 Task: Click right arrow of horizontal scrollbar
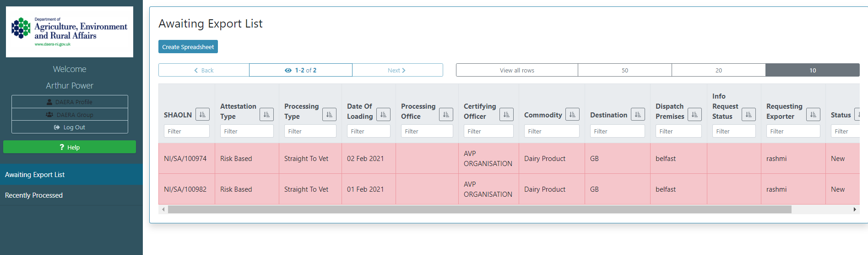click(855, 209)
